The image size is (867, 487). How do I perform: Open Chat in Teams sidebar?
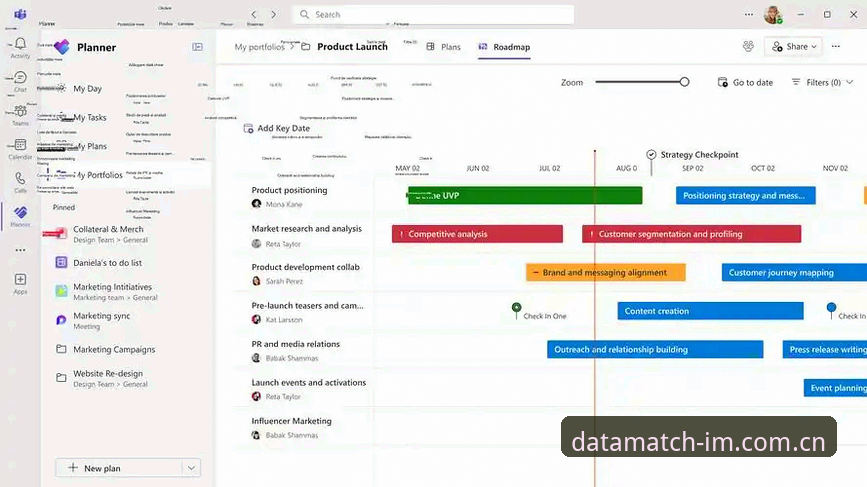(x=20, y=81)
